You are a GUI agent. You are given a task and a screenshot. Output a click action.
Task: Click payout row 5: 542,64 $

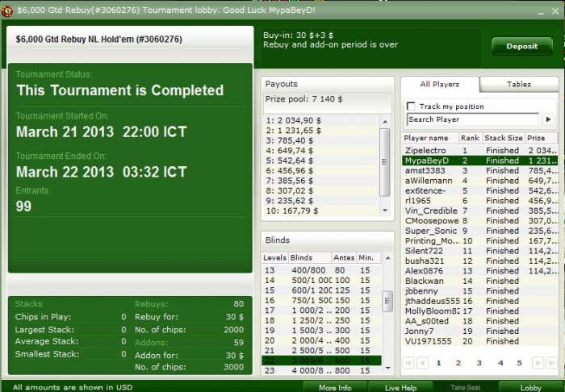tap(321, 161)
